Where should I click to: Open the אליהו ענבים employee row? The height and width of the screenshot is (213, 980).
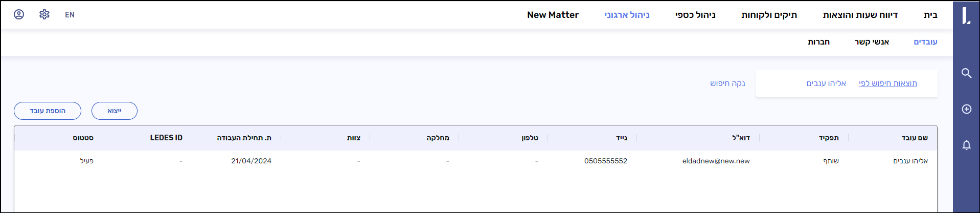pyautogui.click(x=910, y=161)
